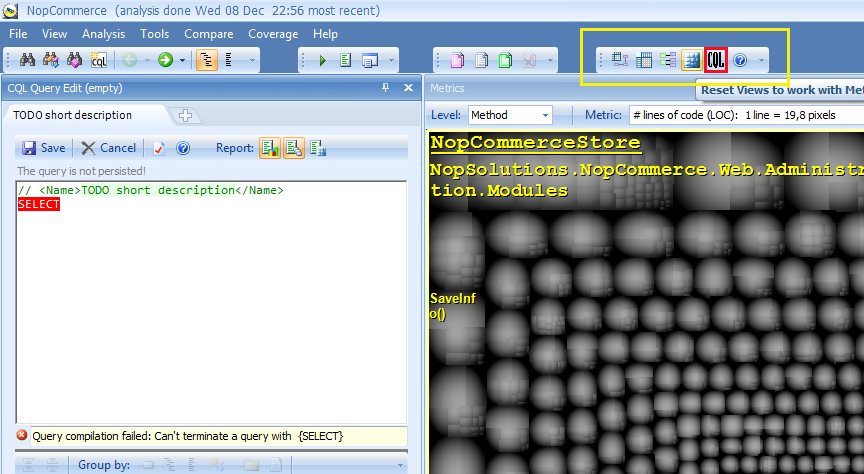Viewport: 864px width, 474px height.
Task: Click the checkmark document icon near Cancel
Action: click(159, 148)
